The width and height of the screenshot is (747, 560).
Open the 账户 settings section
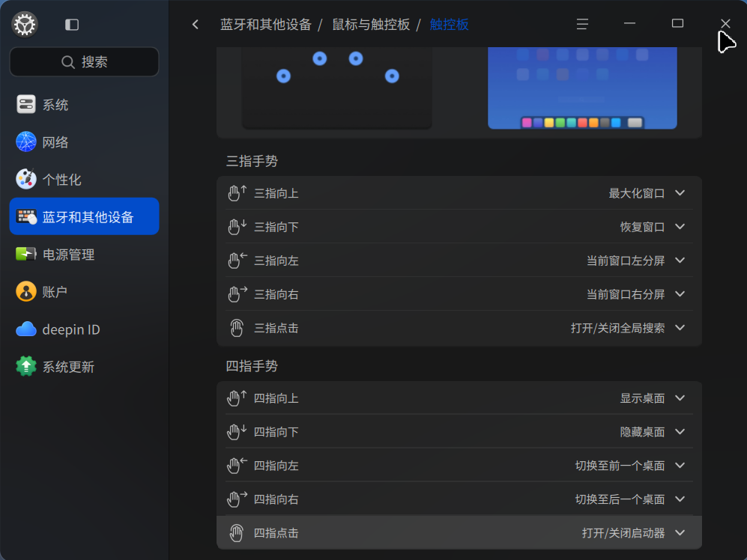point(85,291)
